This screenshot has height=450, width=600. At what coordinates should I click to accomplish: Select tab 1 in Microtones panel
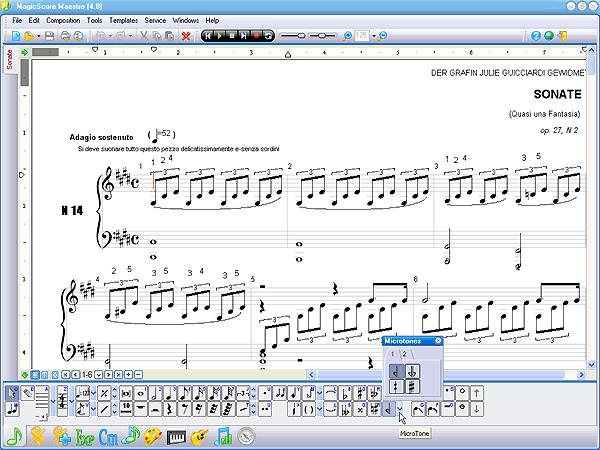tap(393, 354)
